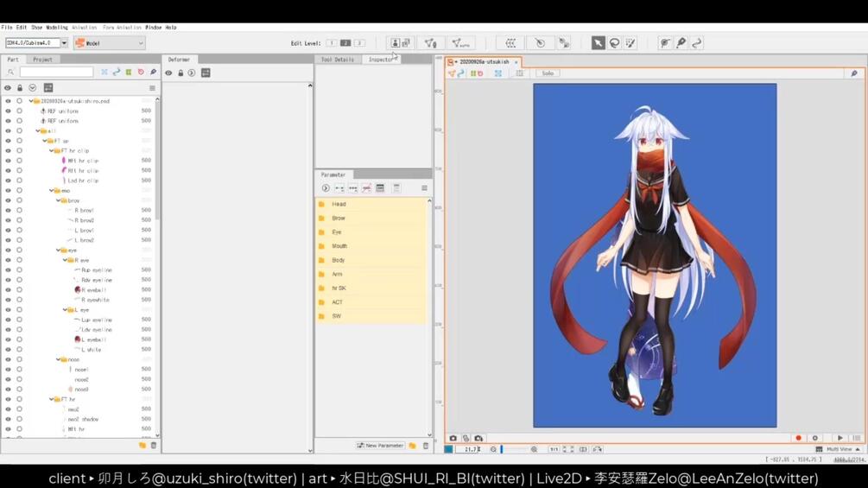
Task: Click the grid display canvas icon
Action: pos(519,73)
